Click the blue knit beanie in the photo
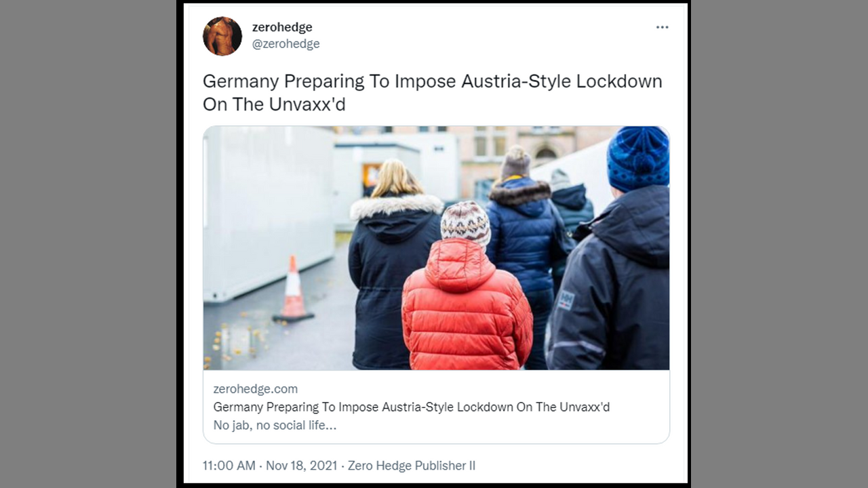 (638, 159)
